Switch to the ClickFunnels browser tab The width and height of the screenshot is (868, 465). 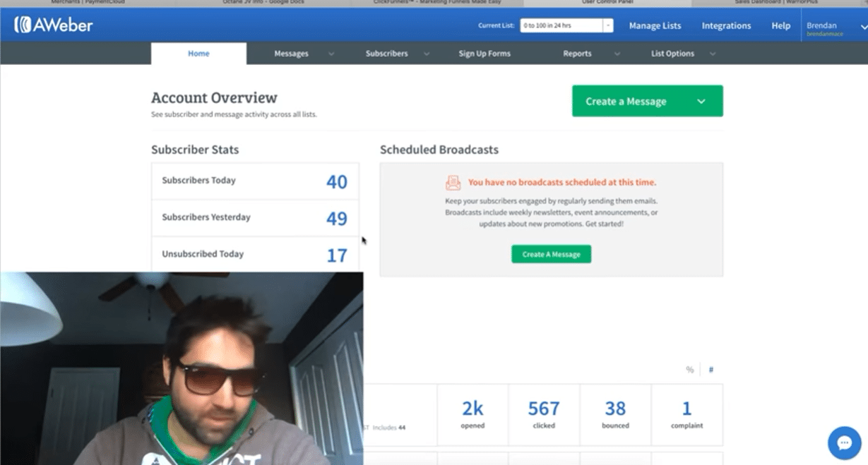pos(438,3)
